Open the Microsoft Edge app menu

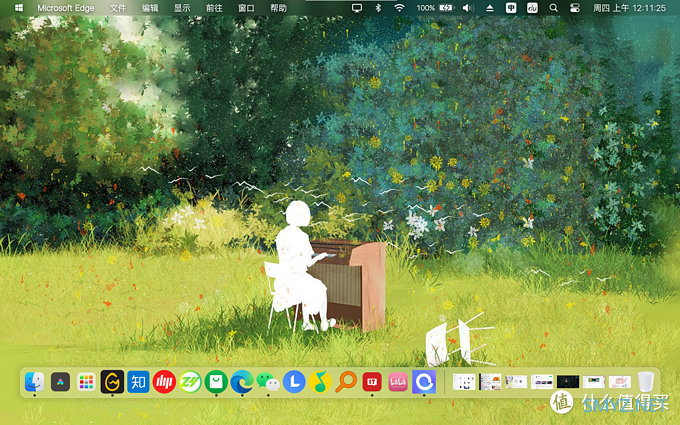(x=65, y=8)
